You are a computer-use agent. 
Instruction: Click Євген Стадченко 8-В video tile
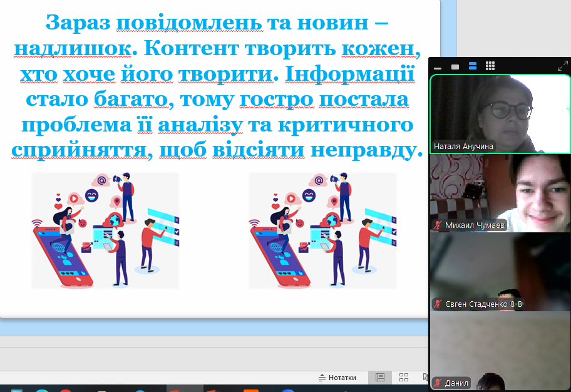[x=500, y=269]
